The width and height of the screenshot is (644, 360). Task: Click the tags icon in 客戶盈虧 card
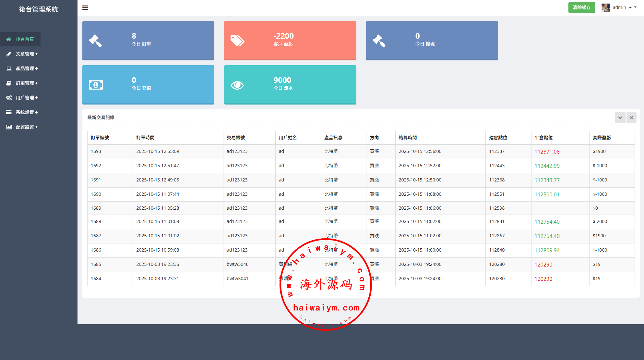(x=237, y=41)
